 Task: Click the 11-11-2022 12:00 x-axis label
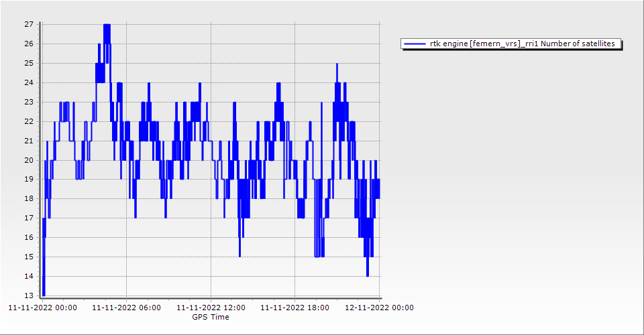(211, 308)
